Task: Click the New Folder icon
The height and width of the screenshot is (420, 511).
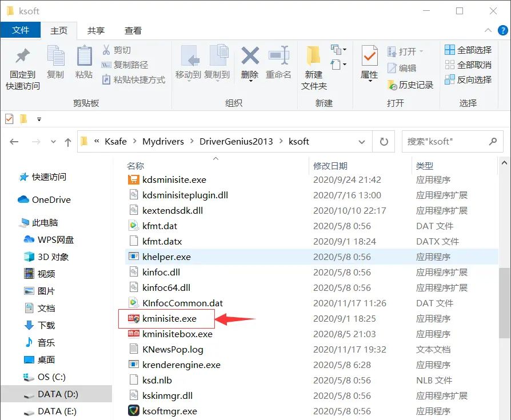Action: (313, 57)
